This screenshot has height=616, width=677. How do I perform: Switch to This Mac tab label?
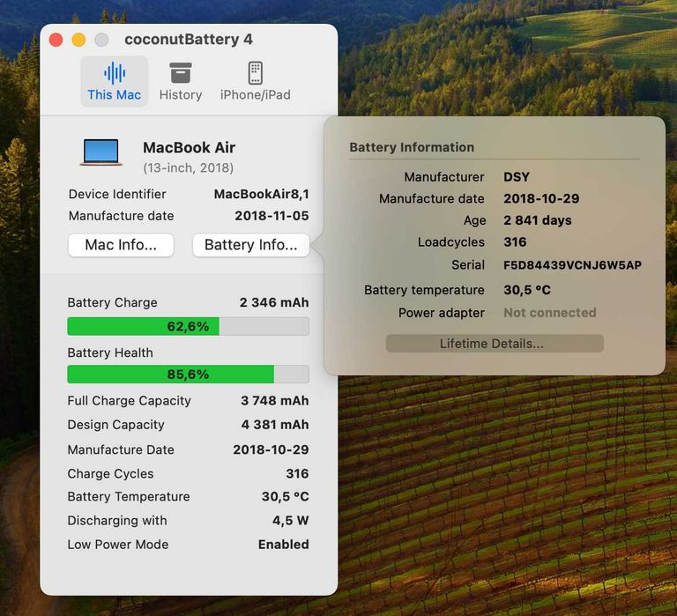tap(115, 94)
